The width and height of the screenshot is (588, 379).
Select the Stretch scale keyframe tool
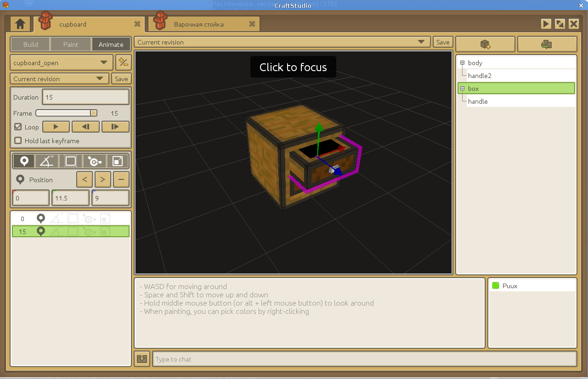118,161
